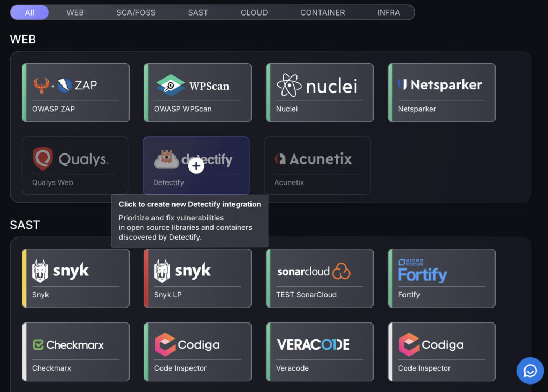
Task: Click the Acunetix logo
Action: point(313,159)
